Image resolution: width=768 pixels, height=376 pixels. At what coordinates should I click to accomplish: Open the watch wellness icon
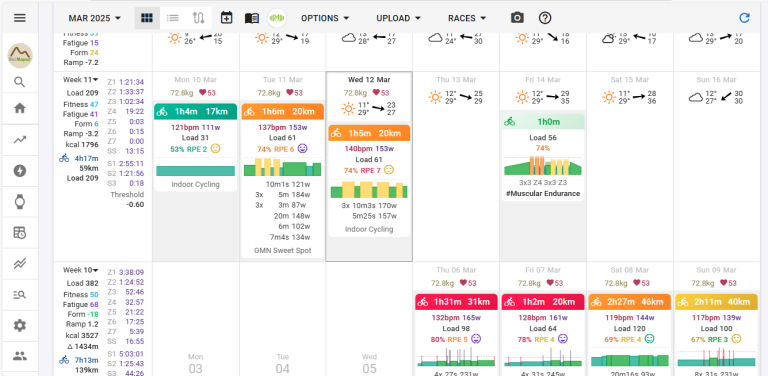(x=20, y=201)
